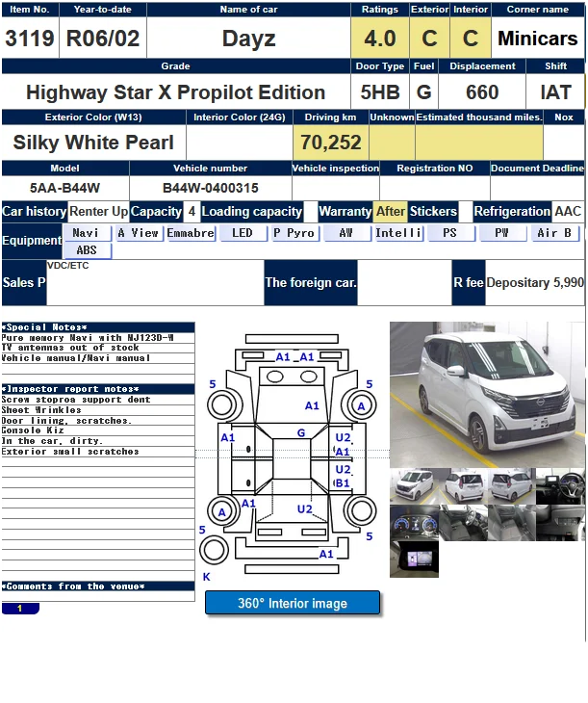588x703 pixels.
Task: Select the Navi equipment tag
Action: pyautogui.click(x=86, y=233)
